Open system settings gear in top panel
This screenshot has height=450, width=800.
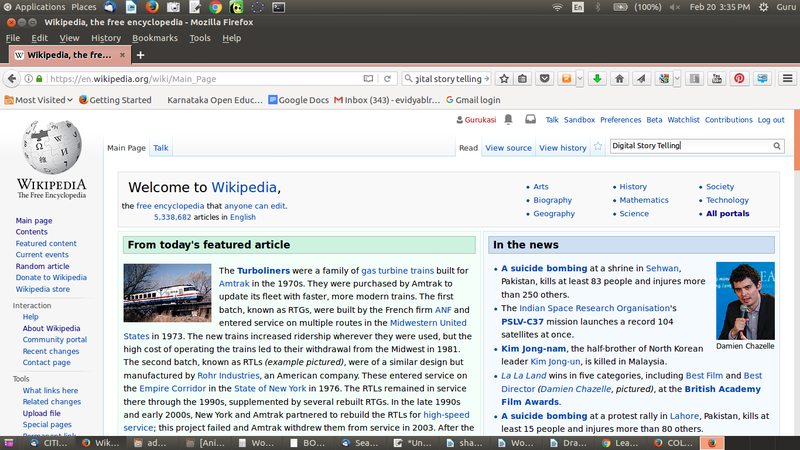coord(763,7)
